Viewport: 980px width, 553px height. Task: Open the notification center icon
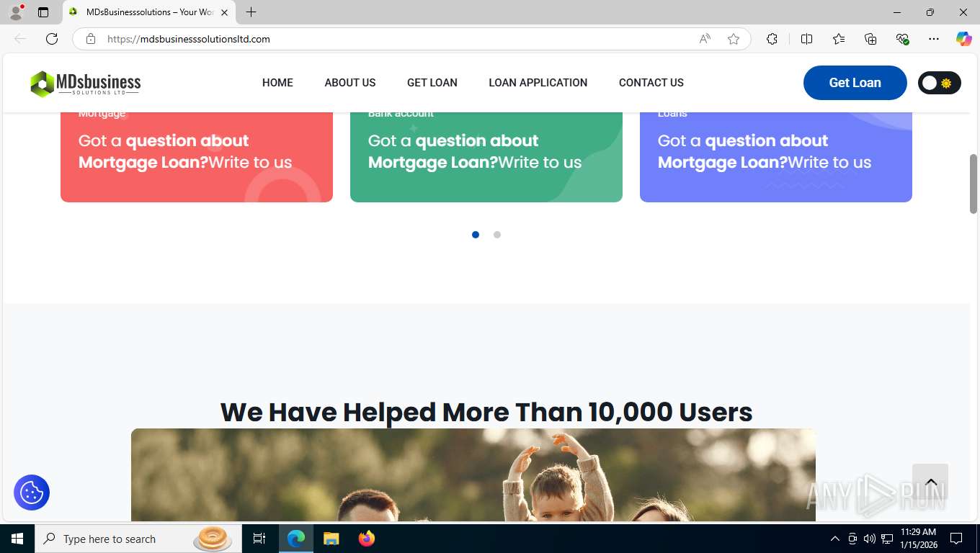pyautogui.click(x=956, y=539)
